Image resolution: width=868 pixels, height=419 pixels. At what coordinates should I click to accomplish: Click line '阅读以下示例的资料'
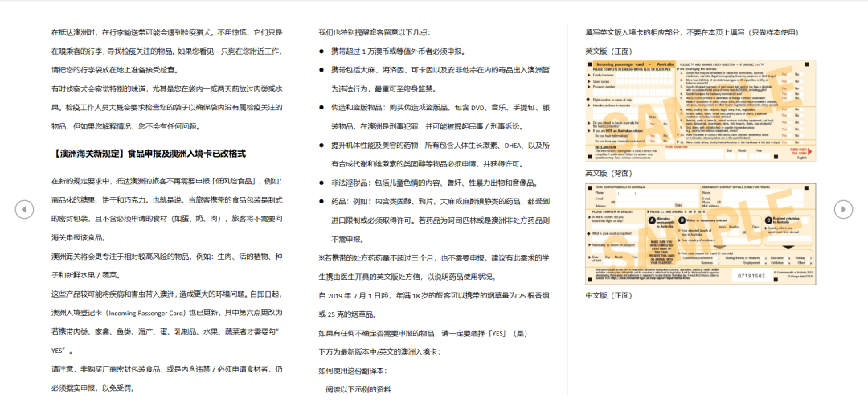[358, 389]
